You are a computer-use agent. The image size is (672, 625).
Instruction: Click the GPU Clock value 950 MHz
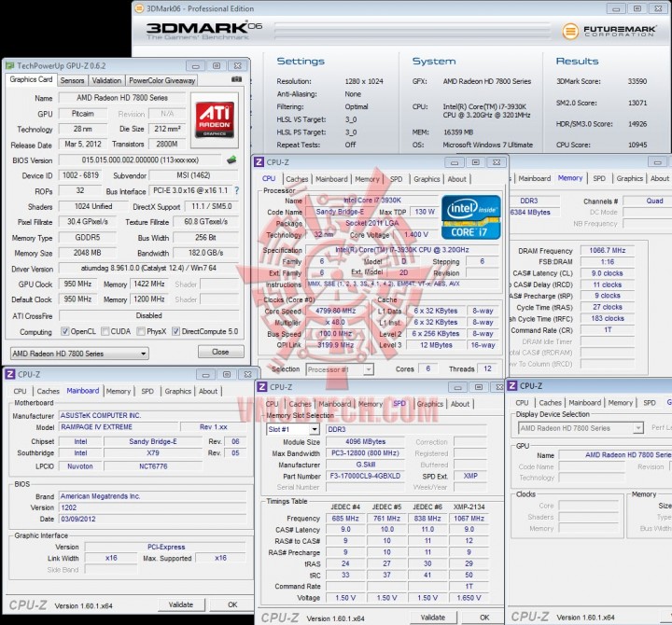coord(77,284)
